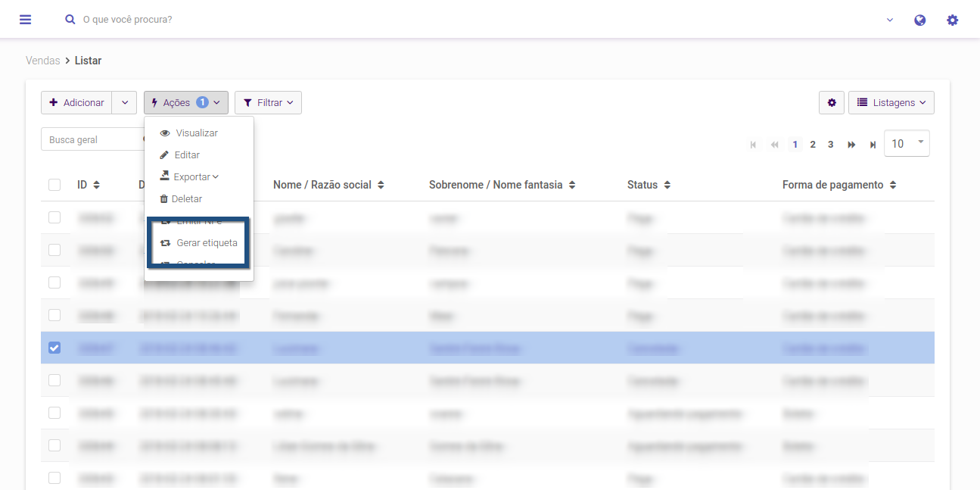Open the Ações dropdown
The width and height of the screenshot is (980, 490).
[186, 103]
